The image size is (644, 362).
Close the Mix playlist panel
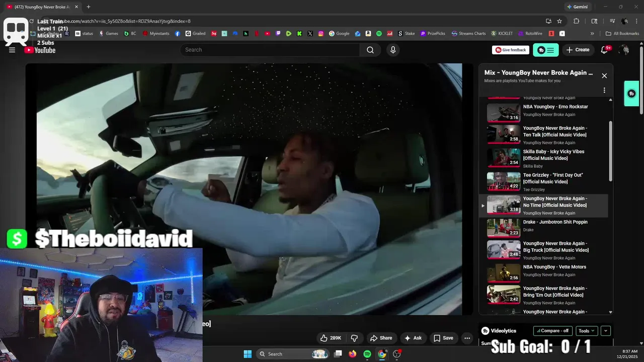[604, 76]
